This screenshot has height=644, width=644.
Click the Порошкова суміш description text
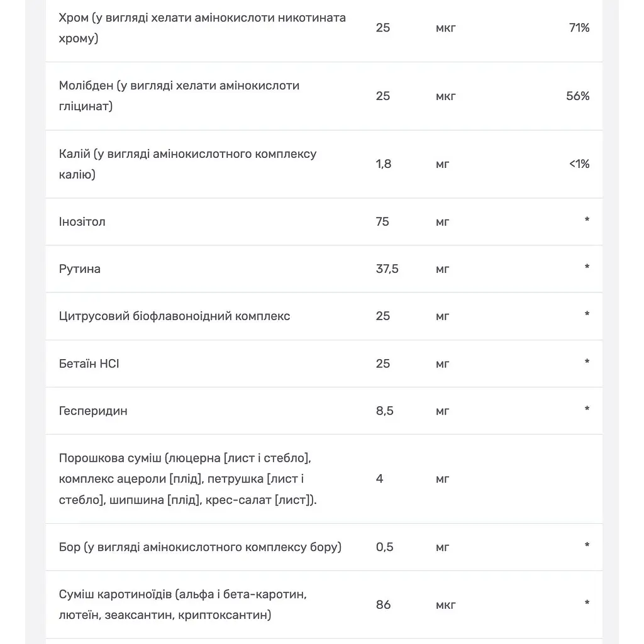point(187,479)
